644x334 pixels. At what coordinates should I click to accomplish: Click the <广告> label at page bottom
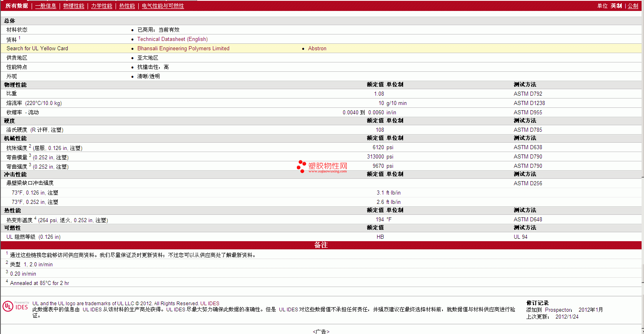click(321, 332)
